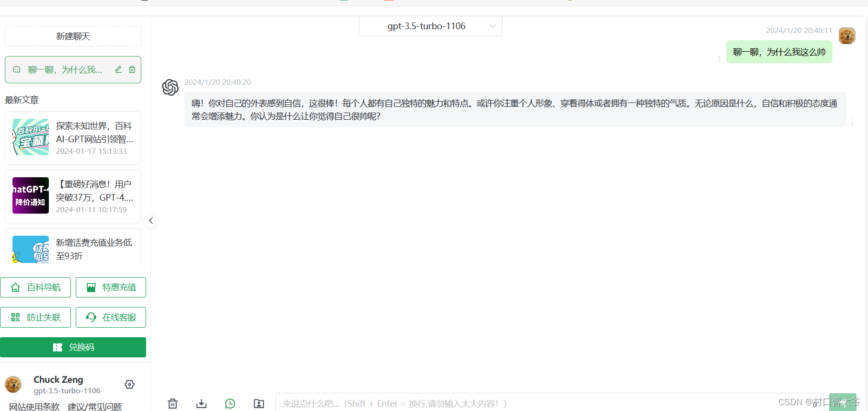Viewport: 868px width, 411px height.
Task: Click the 百科导航 button
Action: (x=35, y=287)
